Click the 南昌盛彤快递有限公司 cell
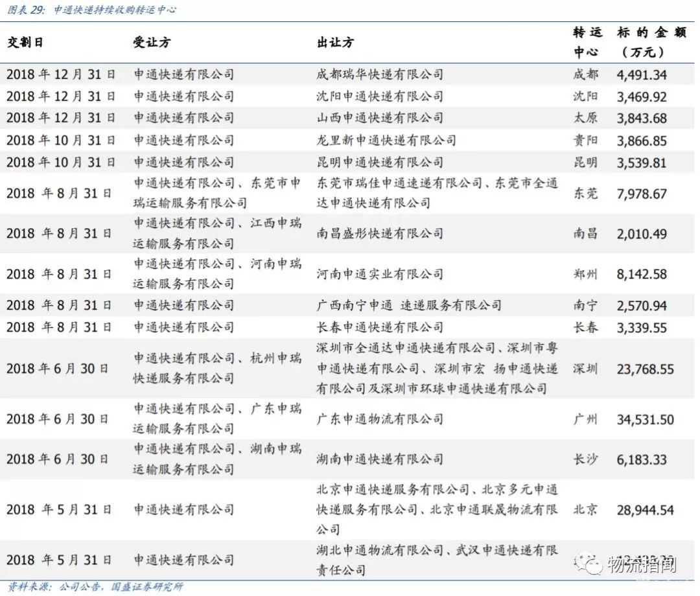700x596 pixels. tap(380, 233)
